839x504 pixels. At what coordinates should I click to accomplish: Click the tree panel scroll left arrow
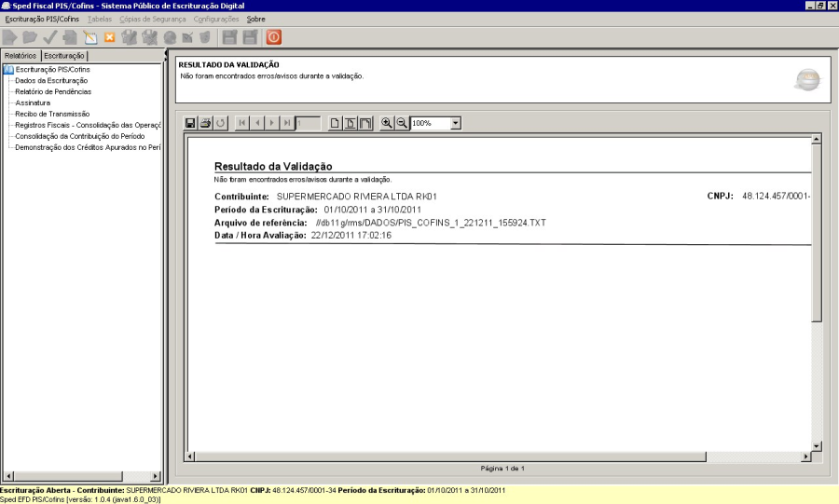[x=8, y=476]
